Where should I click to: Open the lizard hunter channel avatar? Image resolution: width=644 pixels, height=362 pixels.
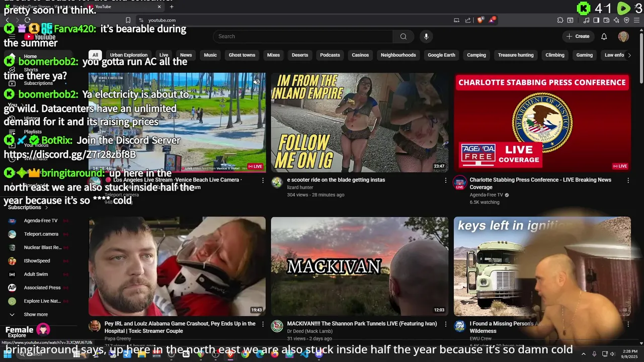[x=277, y=182]
